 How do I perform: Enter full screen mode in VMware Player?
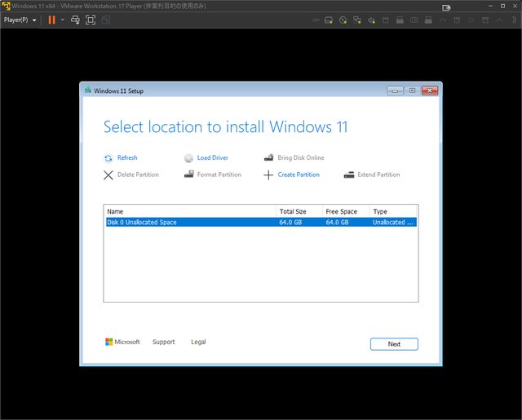91,20
